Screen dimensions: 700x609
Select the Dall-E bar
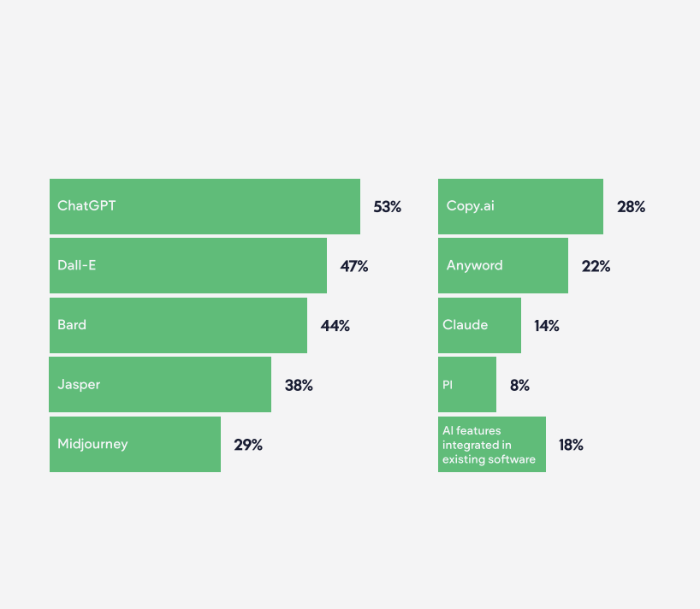tap(188, 266)
